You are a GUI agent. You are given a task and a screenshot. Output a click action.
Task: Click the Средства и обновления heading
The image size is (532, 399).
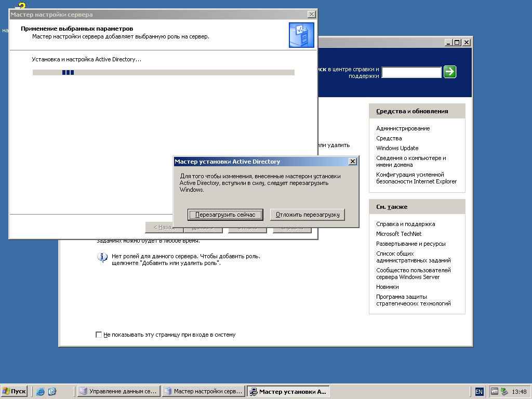(x=412, y=111)
